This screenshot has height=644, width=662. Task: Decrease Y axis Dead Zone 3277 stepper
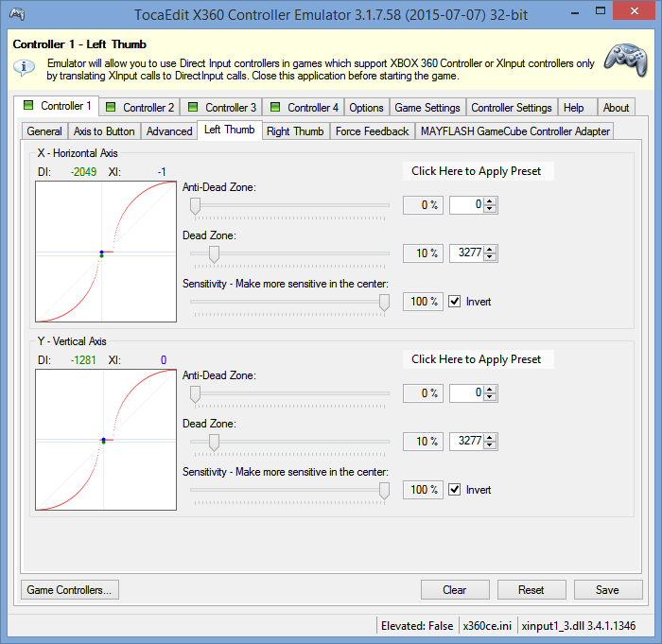pos(490,445)
